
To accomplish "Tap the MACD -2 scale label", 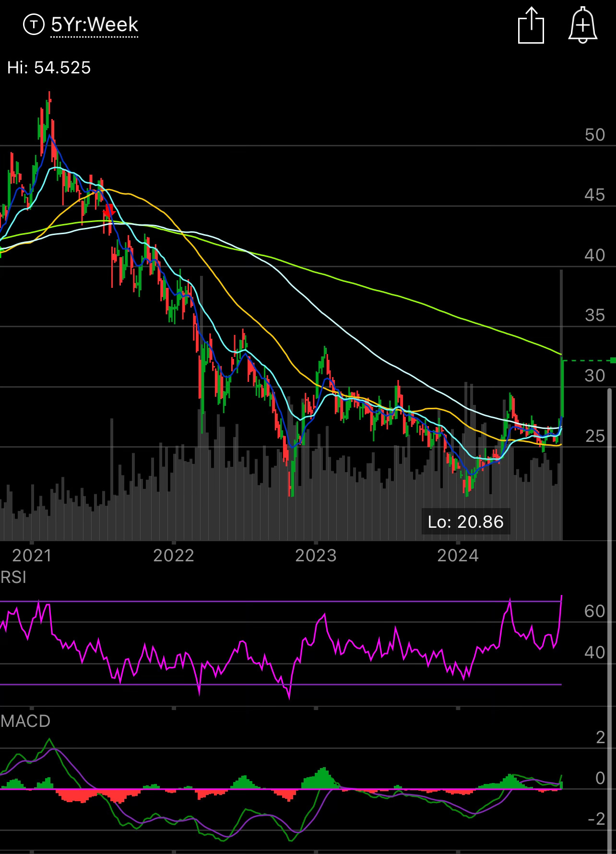I will click(597, 819).
